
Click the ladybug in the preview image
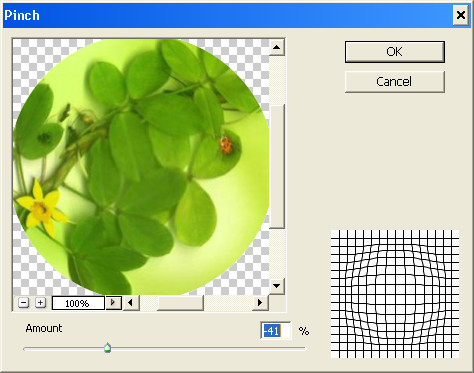coord(226,146)
